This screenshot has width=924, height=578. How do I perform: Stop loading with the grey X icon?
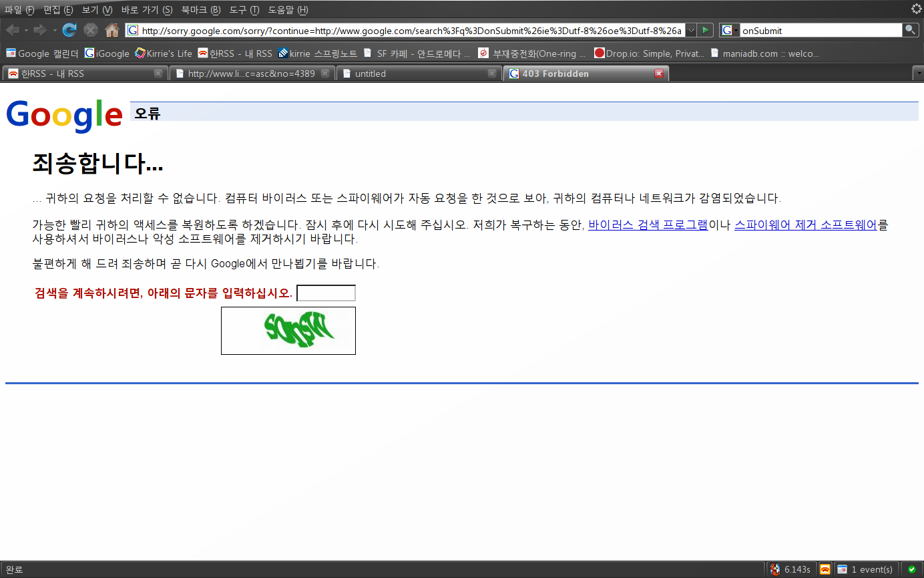point(91,30)
